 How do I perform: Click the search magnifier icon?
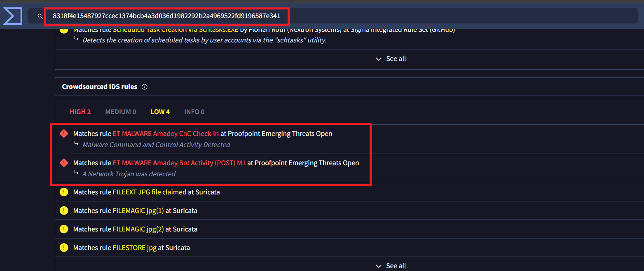pyautogui.click(x=40, y=16)
